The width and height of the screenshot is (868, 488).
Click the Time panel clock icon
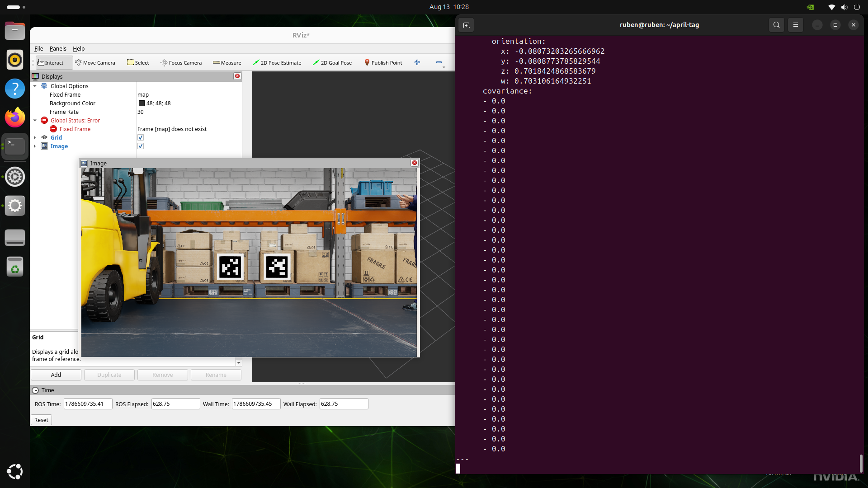35,390
